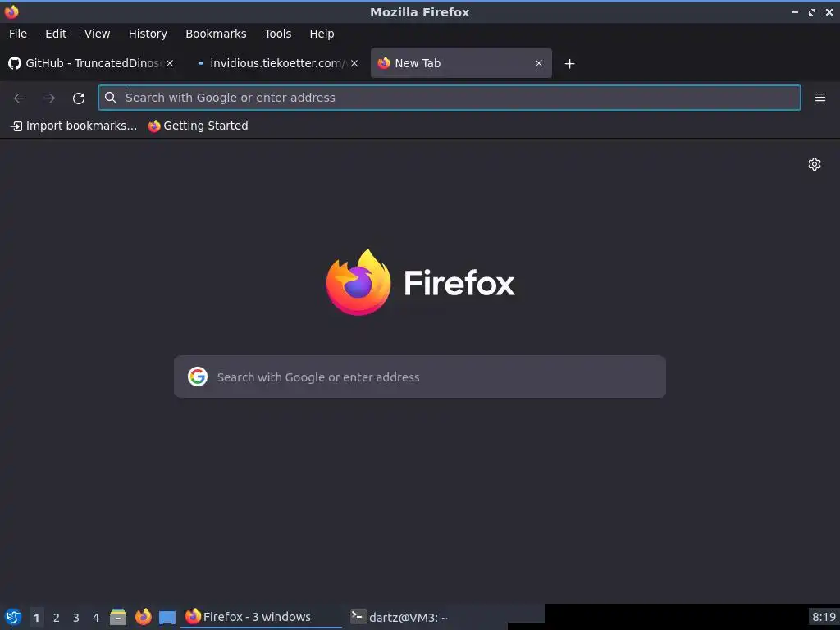Close the Mozilla Firefox window

point(829,11)
